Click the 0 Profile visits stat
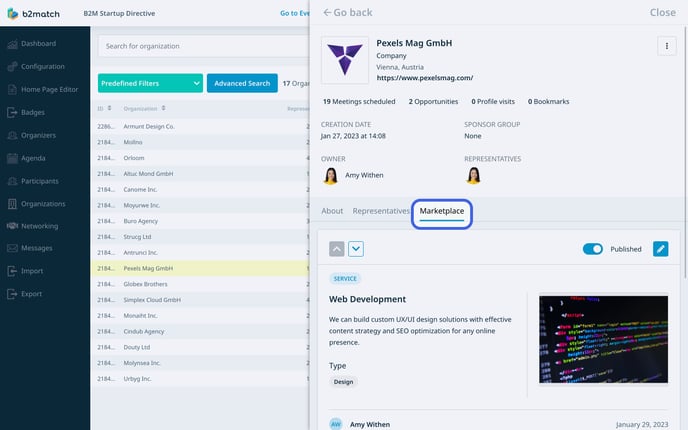The width and height of the screenshot is (688, 430). [x=493, y=101]
